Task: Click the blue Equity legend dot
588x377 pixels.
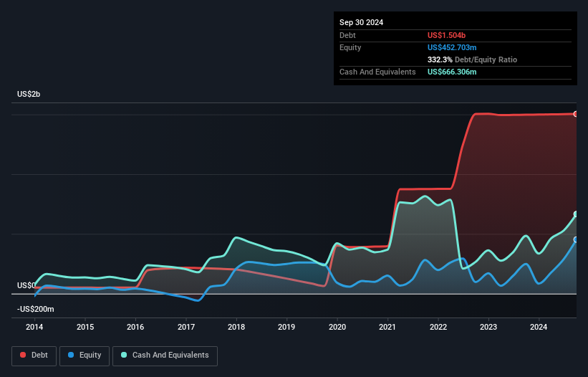Action: click(x=71, y=355)
